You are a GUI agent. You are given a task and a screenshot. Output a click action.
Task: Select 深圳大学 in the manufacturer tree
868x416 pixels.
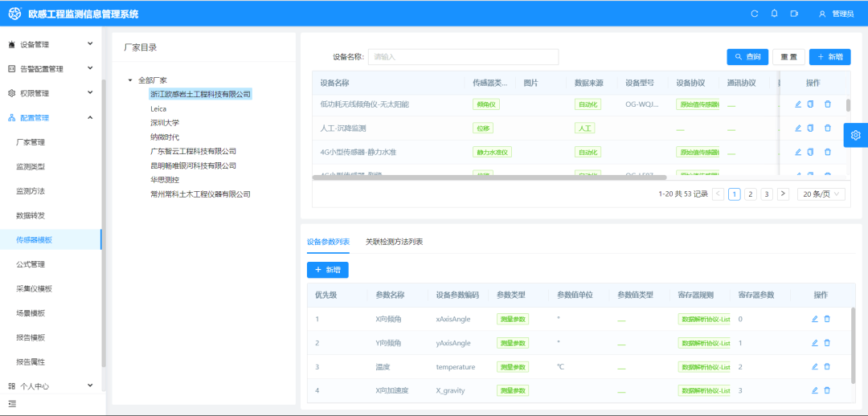pos(165,123)
